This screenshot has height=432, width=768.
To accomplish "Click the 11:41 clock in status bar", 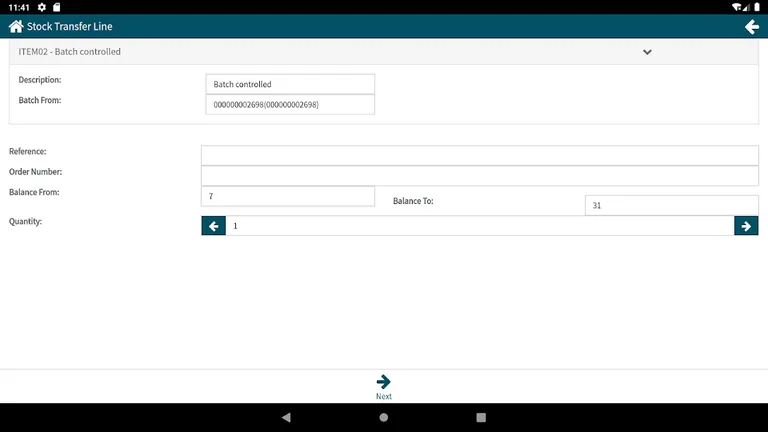I will click(19, 7).
